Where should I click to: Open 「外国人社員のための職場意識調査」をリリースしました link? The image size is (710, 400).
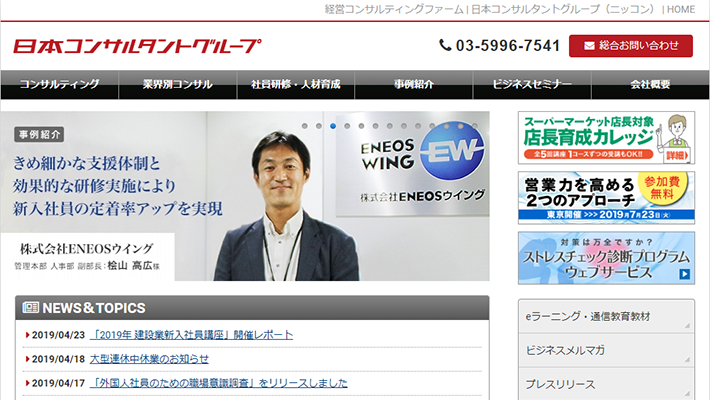pyautogui.click(x=219, y=383)
